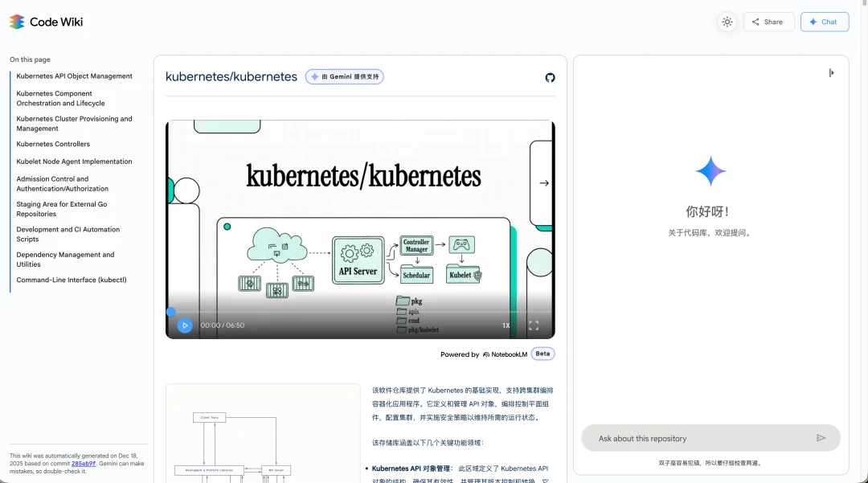Click the Gemini sparkle icon in the chat panel
Viewport: 868px width, 483px height.
[710, 170]
